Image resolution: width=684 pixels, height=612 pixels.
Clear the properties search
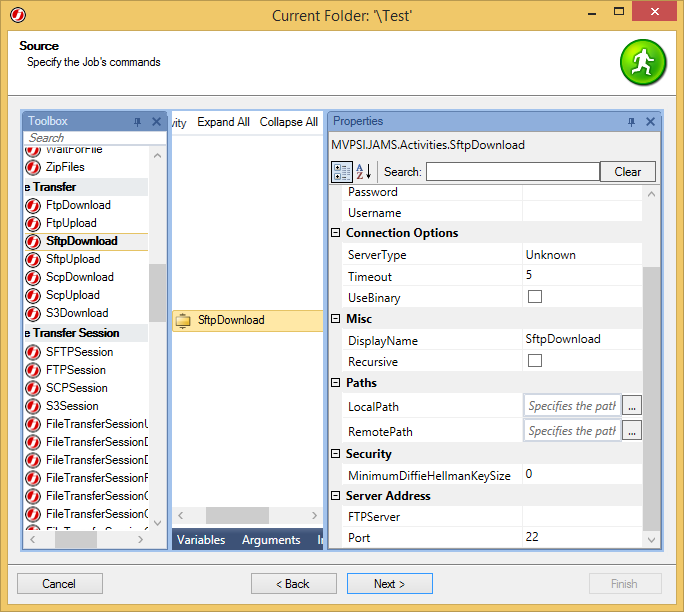coord(627,172)
